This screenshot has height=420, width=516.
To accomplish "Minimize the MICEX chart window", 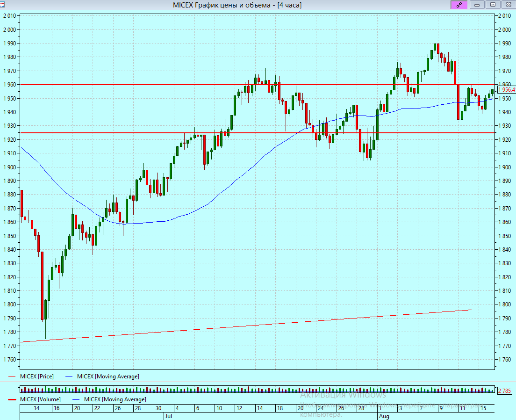I will click(477, 5).
